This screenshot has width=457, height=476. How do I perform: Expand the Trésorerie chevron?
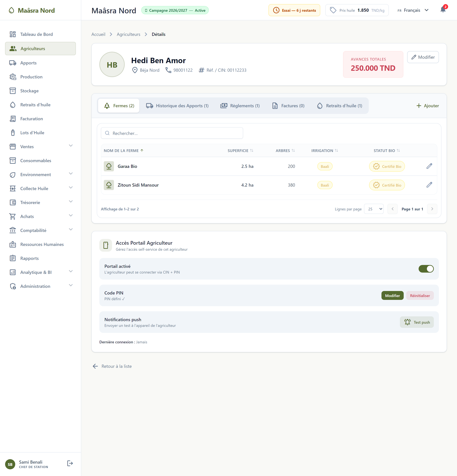click(71, 202)
